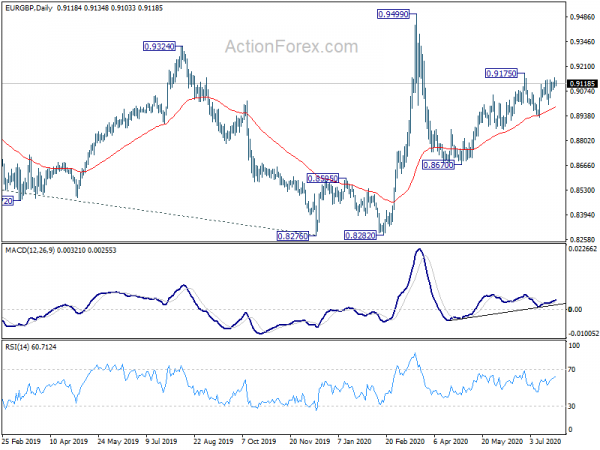Click the RSI(14) indicator label
The height and width of the screenshot is (450, 600).
click(x=17, y=347)
